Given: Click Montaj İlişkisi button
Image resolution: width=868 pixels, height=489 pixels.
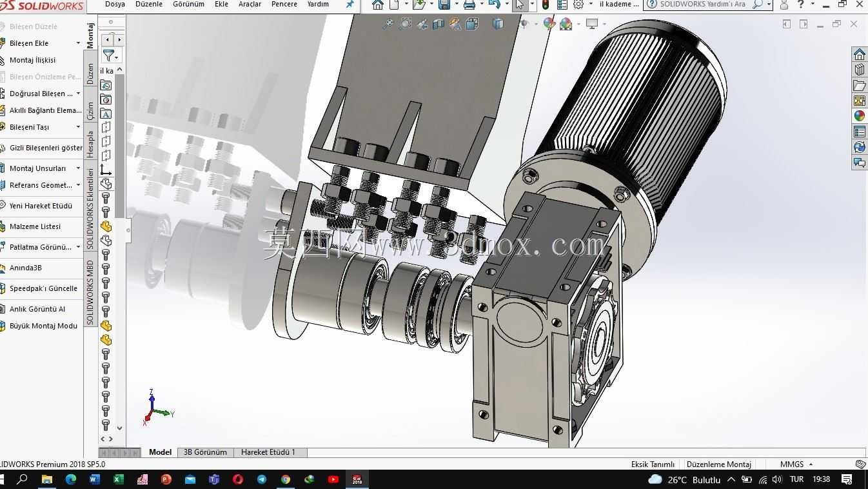Looking at the screenshot, I should pyautogui.click(x=32, y=60).
